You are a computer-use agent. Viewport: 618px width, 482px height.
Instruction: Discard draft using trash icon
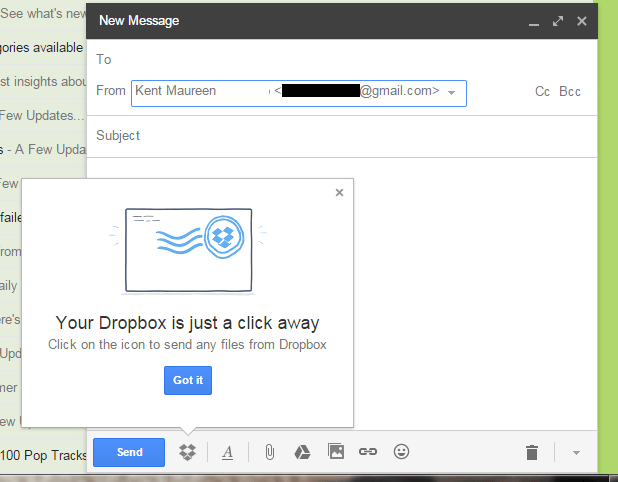532,452
